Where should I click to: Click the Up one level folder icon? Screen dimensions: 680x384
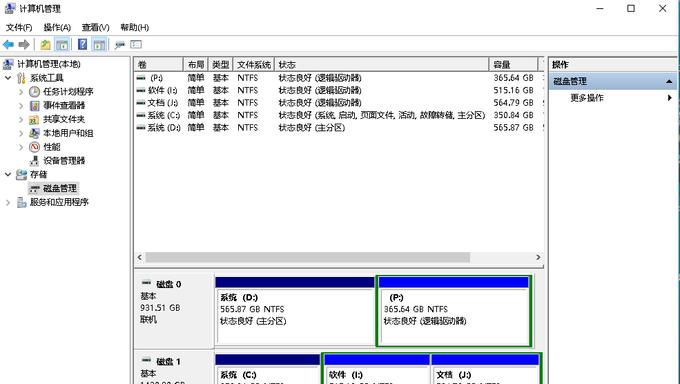click(45, 44)
